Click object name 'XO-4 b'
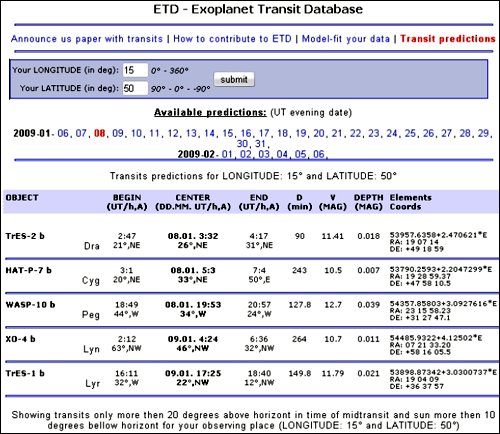Viewport: 500px width, 434px height. (20, 339)
